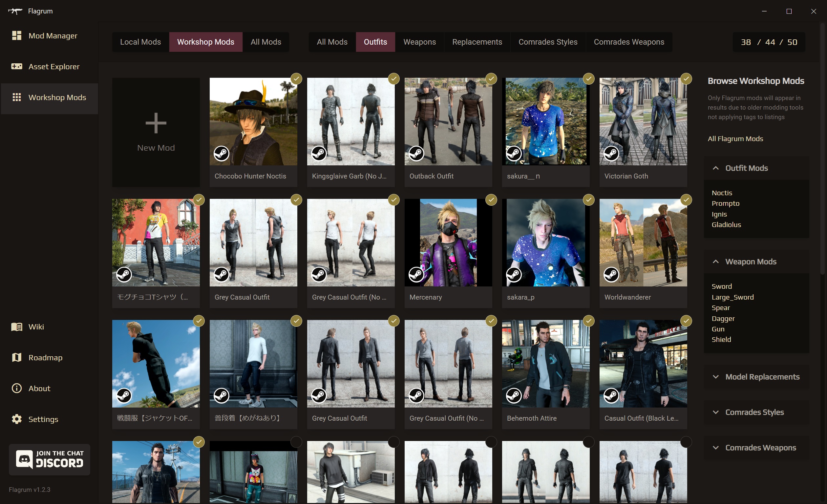Toggle the checkmark on Worldwanderer mod
Screen dimensions: 827x504
(x=686, y=200)
